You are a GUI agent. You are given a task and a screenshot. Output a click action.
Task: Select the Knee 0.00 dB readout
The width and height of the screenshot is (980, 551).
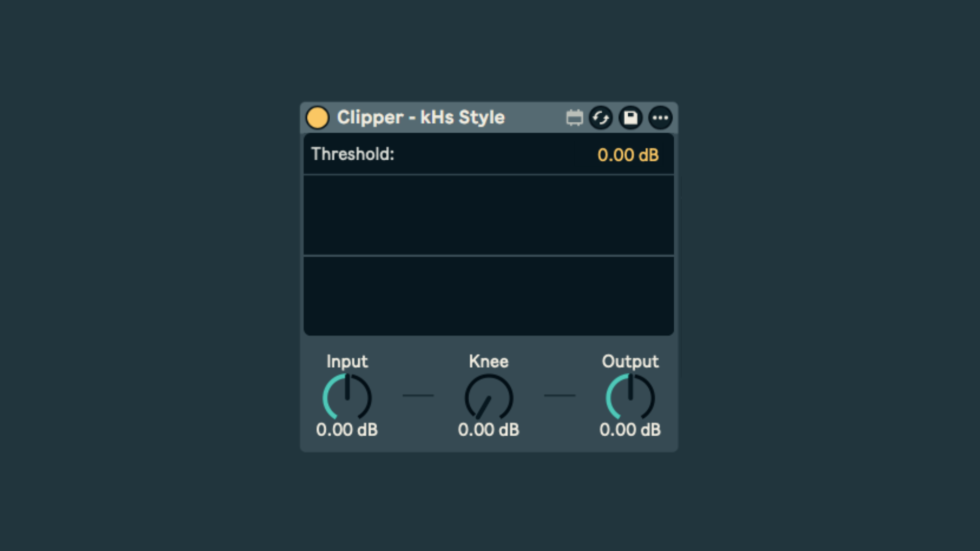(488, 430)
